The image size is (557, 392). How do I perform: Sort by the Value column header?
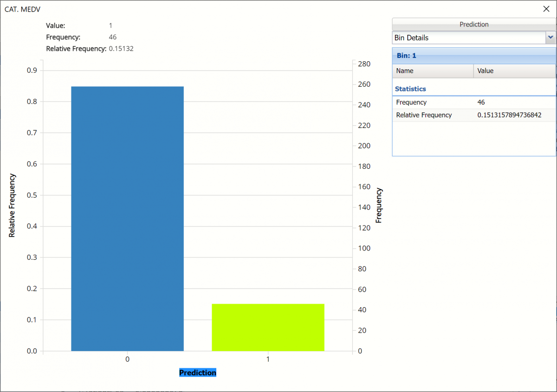514,71
